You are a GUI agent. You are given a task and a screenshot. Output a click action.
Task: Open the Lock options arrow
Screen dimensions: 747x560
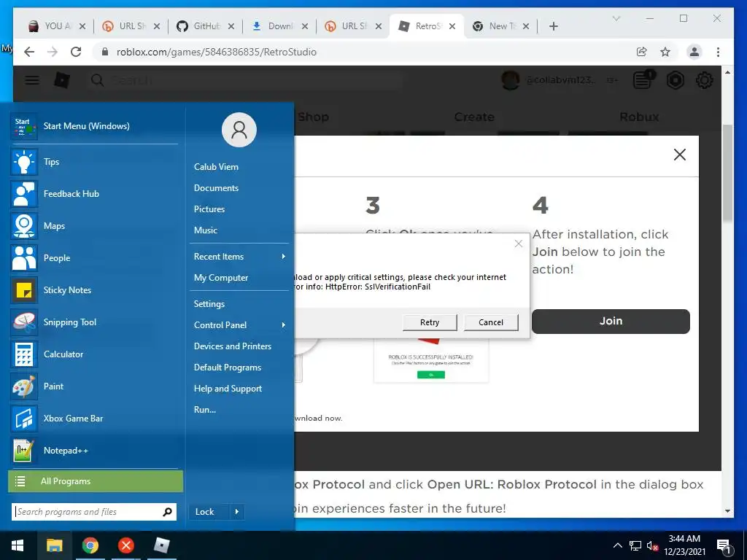(237, 512)
